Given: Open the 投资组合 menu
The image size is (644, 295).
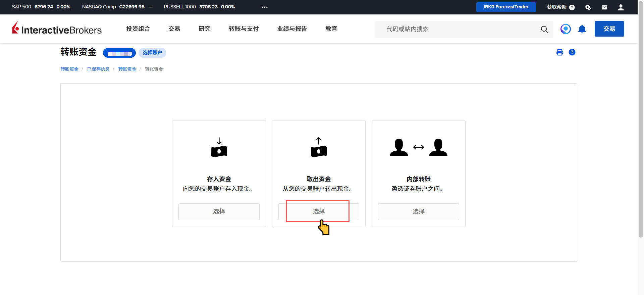Looking at the screenshot, I should click(138, 29).
